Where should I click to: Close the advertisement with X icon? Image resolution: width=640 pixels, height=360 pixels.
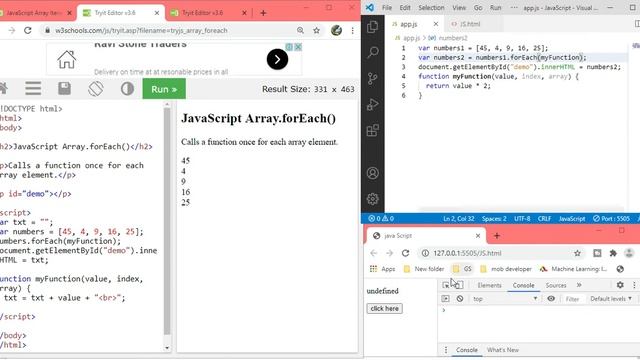coord(298,47)
